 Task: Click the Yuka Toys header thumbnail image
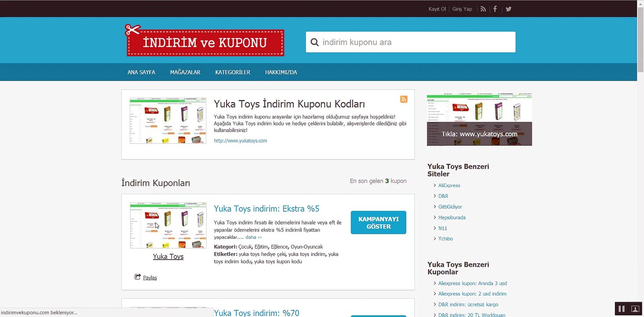pos(168,121)
